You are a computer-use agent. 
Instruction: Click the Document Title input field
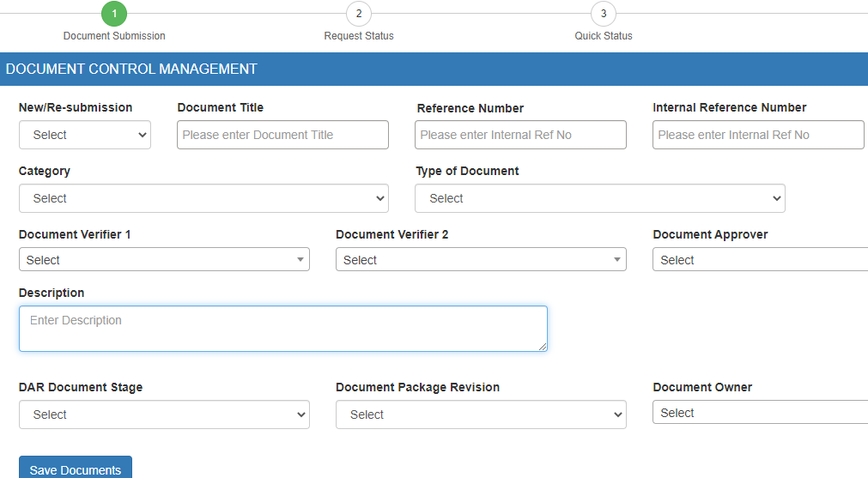[282, 135]
